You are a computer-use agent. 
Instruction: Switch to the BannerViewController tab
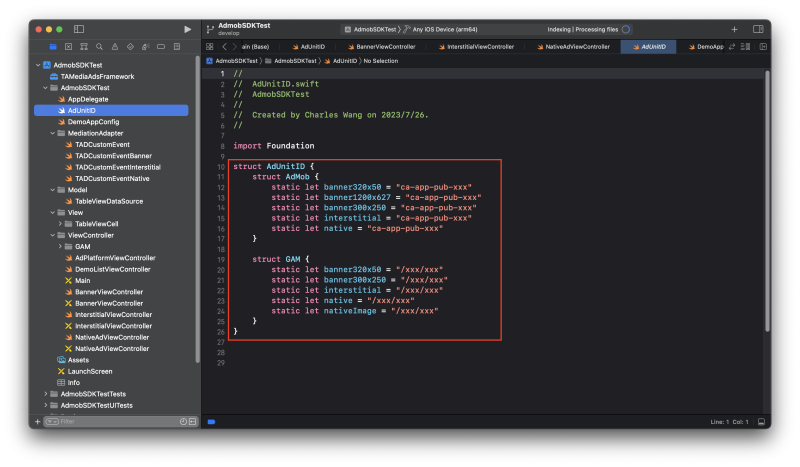[x=381, y=46]
